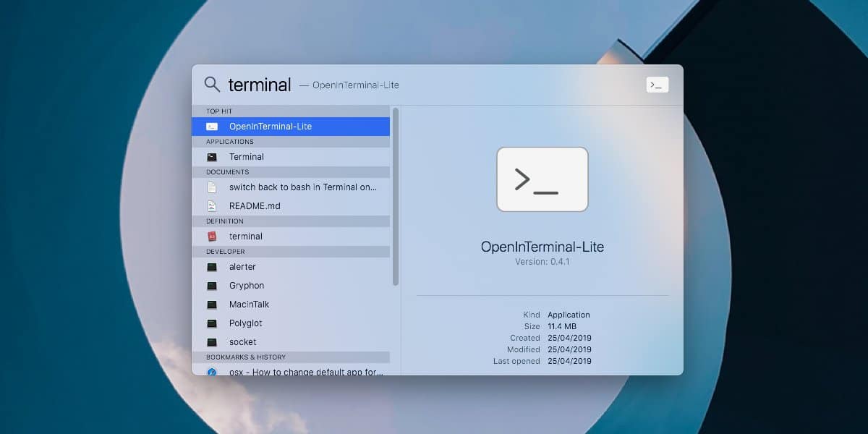The height and width of the screenshot is (434, 868).
Task: Click the web bookmark icon for the osx result
Action: click(212, 371)
